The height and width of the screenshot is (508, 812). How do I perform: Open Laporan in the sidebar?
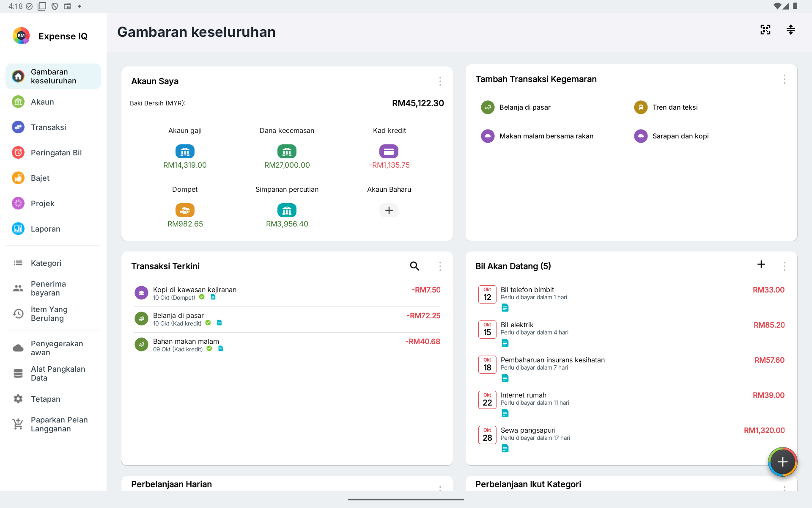pyautogui.click(x=53, y=229)
